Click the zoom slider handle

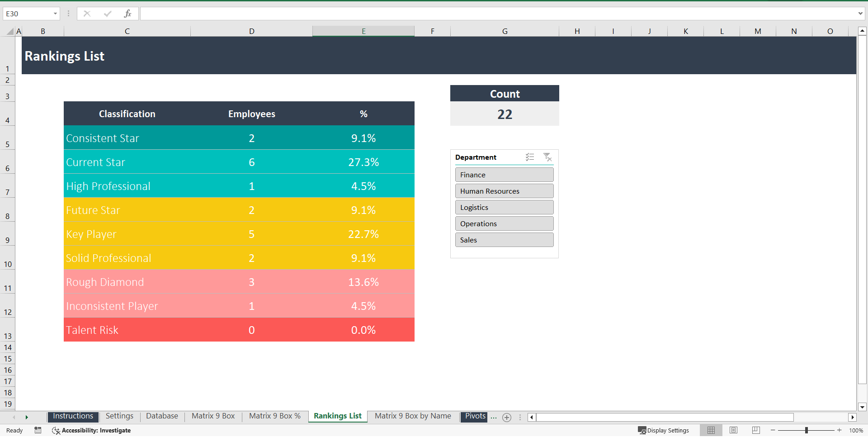click(x=807, y=430)
